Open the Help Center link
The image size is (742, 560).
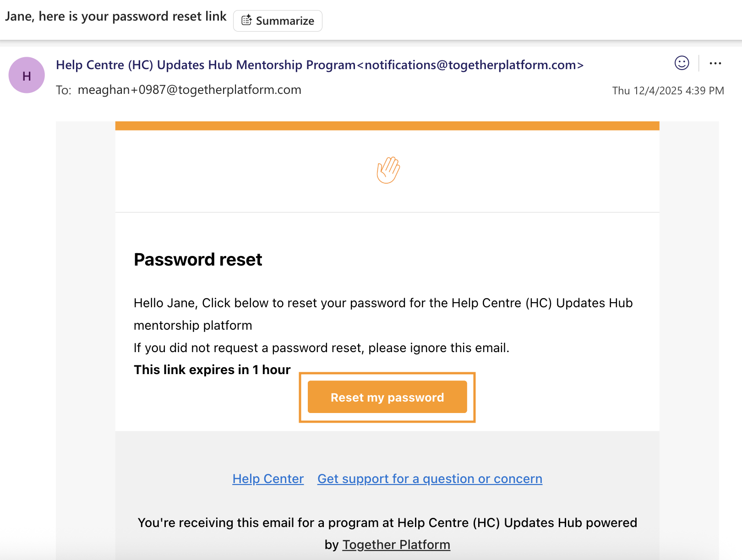[x=268, y=479]
